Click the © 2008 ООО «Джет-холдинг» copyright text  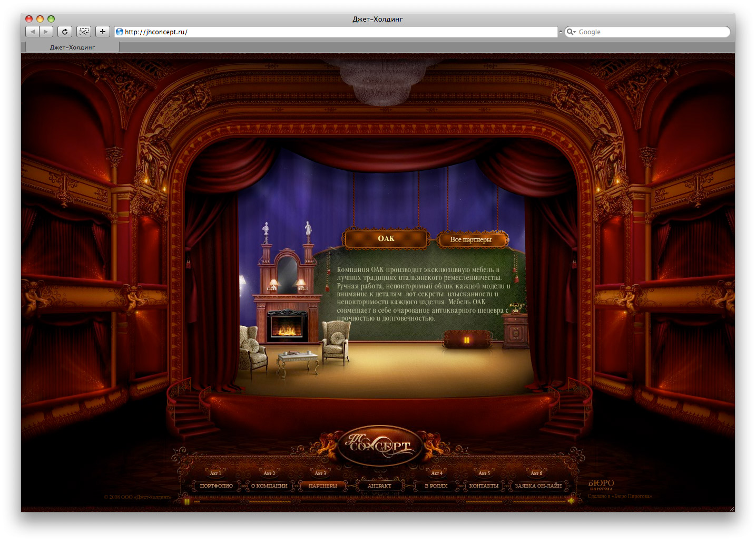point(138,497)
